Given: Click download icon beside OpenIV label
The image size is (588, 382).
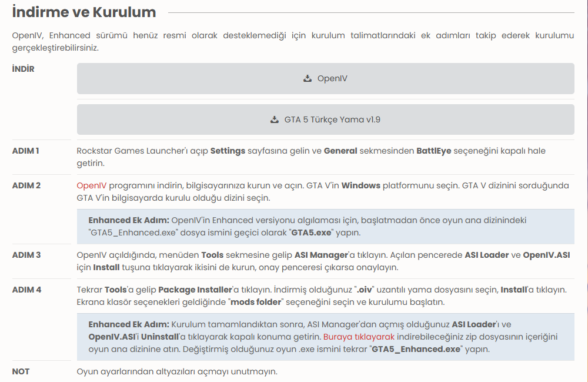Looking at the screenshot, I should coord(308,78).
